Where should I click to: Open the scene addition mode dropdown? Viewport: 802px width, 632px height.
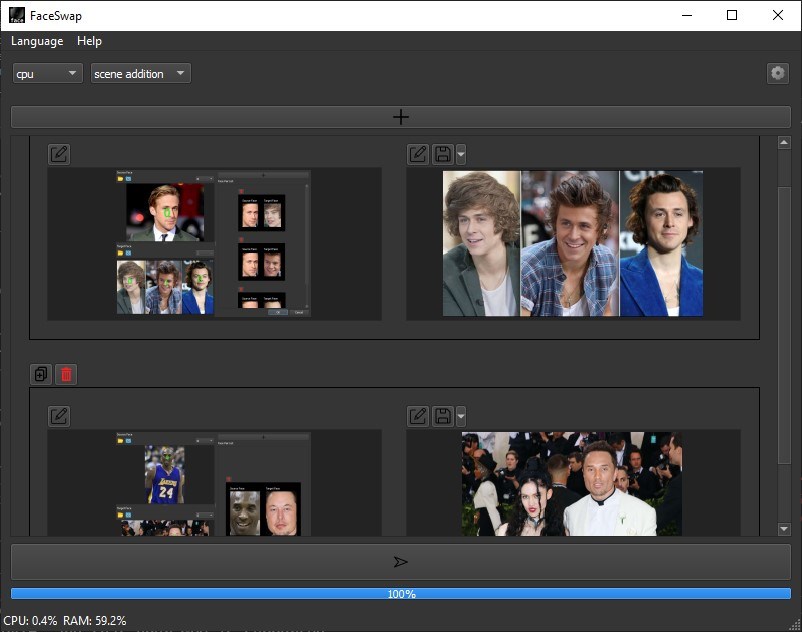click(x=140, y=73)
